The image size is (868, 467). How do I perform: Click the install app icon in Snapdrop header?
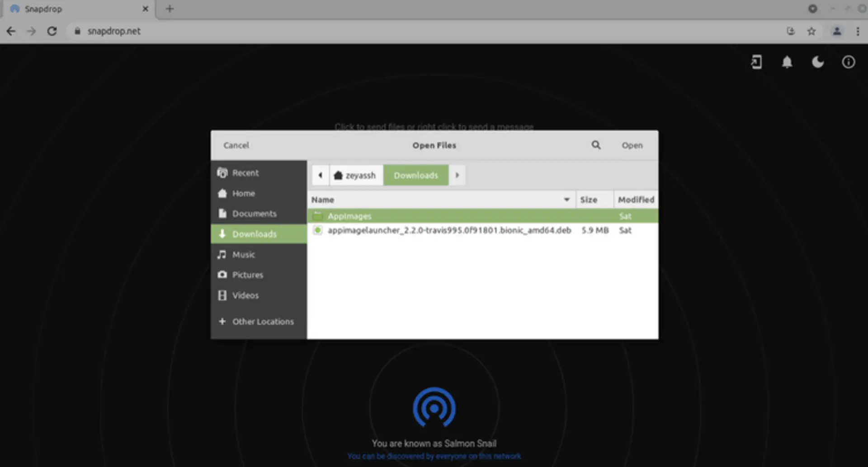point(756,62)
